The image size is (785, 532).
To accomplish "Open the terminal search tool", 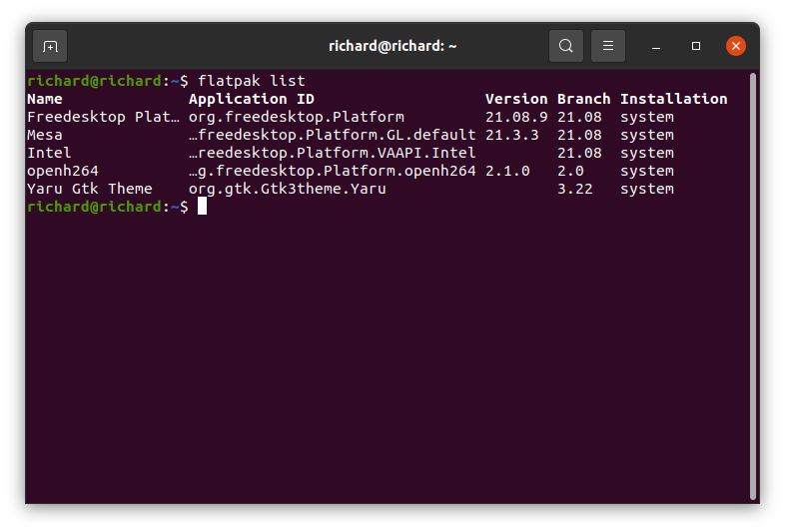I will pyautogui.click(x=565, y=46).
